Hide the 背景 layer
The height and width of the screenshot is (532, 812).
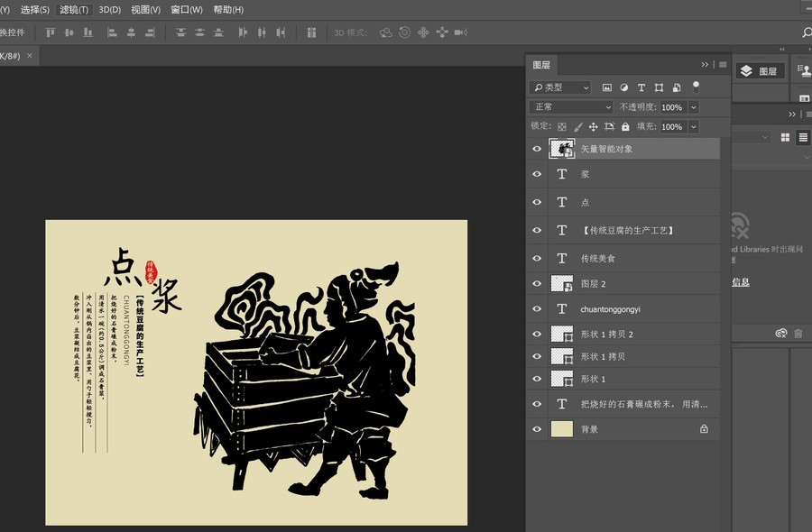(537, 429)
